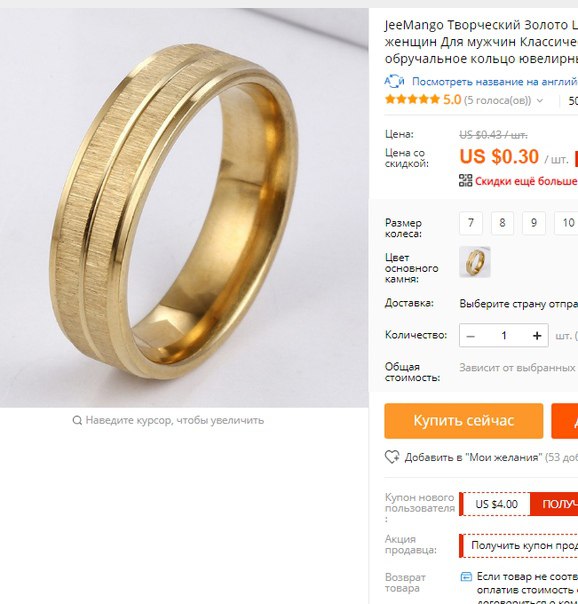Click the magnifier icon under product image
Screen dimensions: 578x604
coord(77,420)
